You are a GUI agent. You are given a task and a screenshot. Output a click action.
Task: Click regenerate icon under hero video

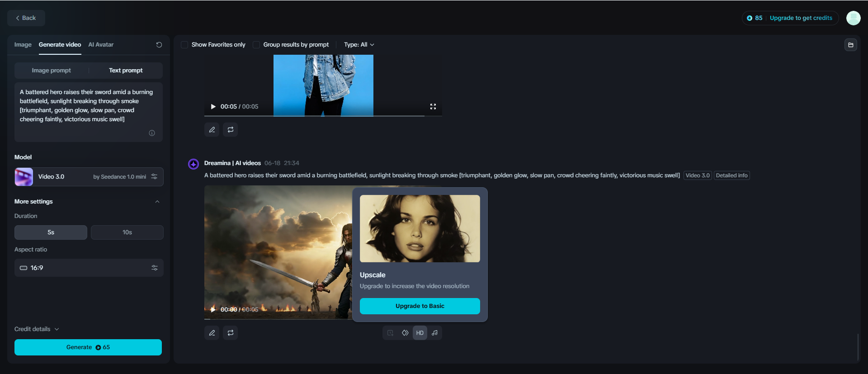coord(231,333)
